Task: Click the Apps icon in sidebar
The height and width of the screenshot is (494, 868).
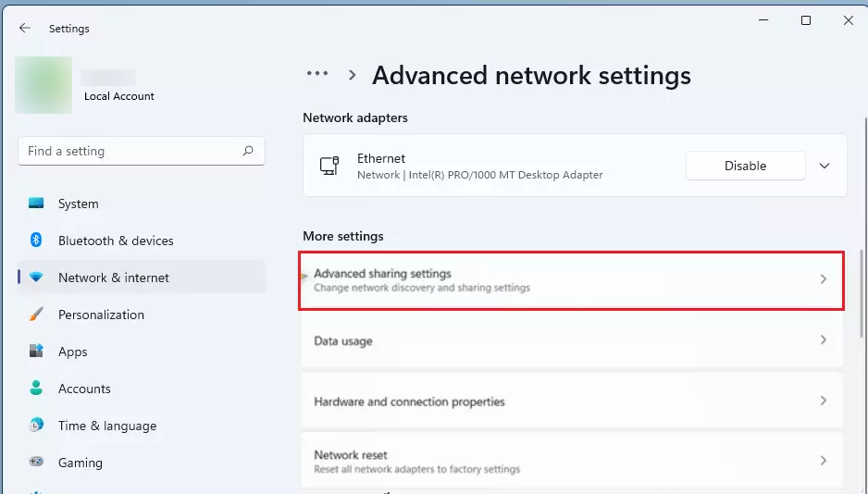Action: point(36,351)
